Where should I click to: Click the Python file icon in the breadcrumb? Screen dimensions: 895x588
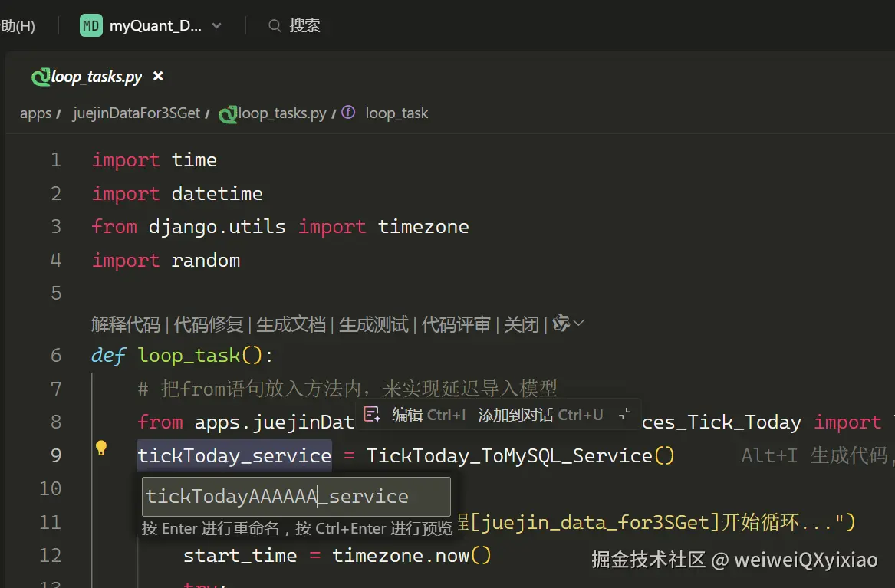click(227, 114)
